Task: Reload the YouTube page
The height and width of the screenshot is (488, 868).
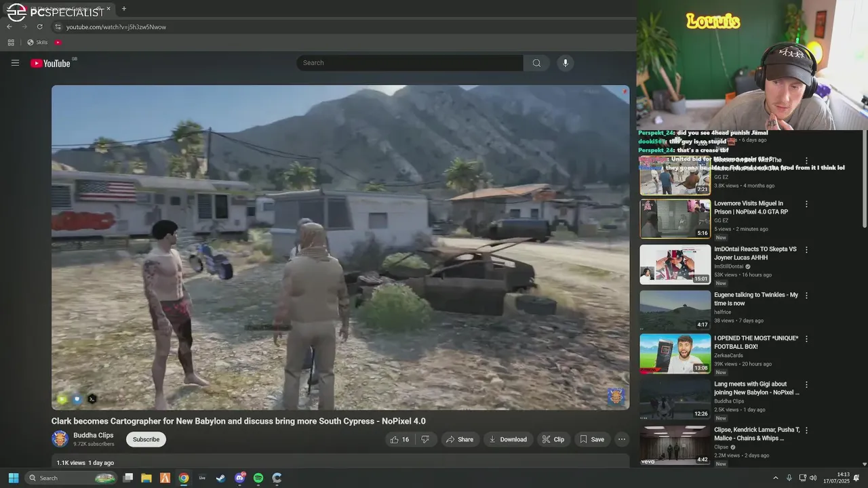Action: tap(39, 26)
